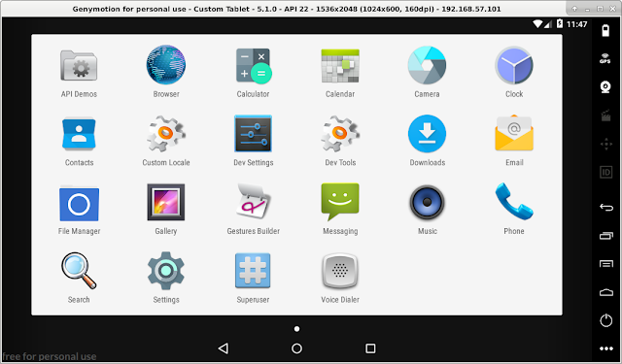This screenshot has height=364, width=622.
Task: Open the Voice Dialer app
Action: tap(340, 279)
